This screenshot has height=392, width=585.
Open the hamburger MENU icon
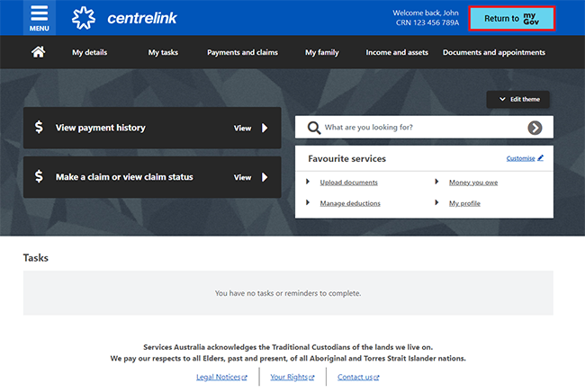(x=39, y=17)
